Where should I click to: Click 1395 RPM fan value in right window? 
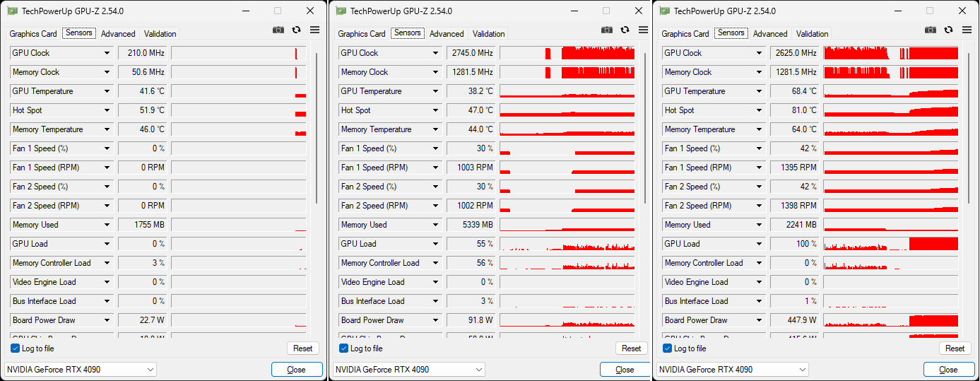[x=795, y=168]
